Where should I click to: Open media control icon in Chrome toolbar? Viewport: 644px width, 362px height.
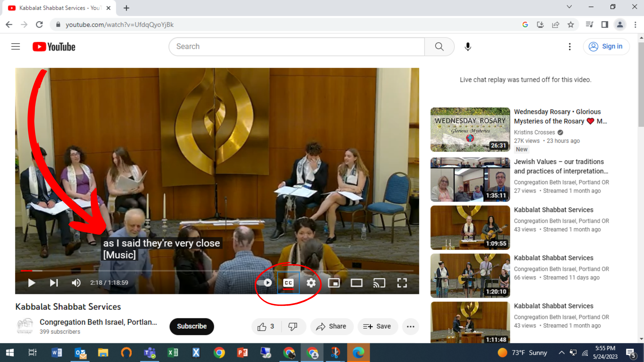pos(589,24)
